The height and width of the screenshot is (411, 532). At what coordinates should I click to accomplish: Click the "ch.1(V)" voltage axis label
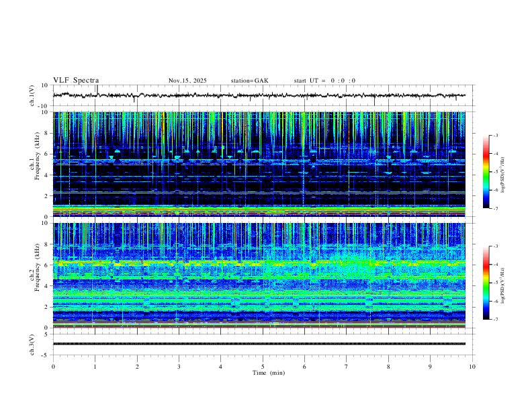[x=32, y=95]
